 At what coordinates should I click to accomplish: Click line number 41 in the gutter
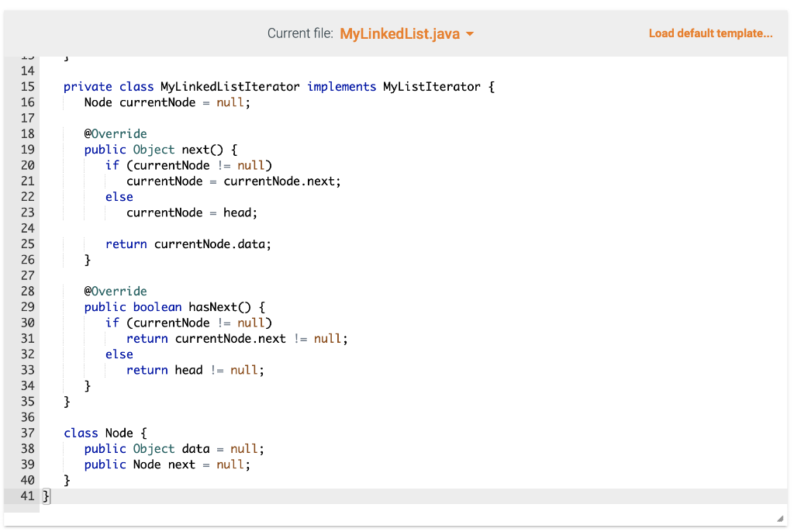(27, 496)
